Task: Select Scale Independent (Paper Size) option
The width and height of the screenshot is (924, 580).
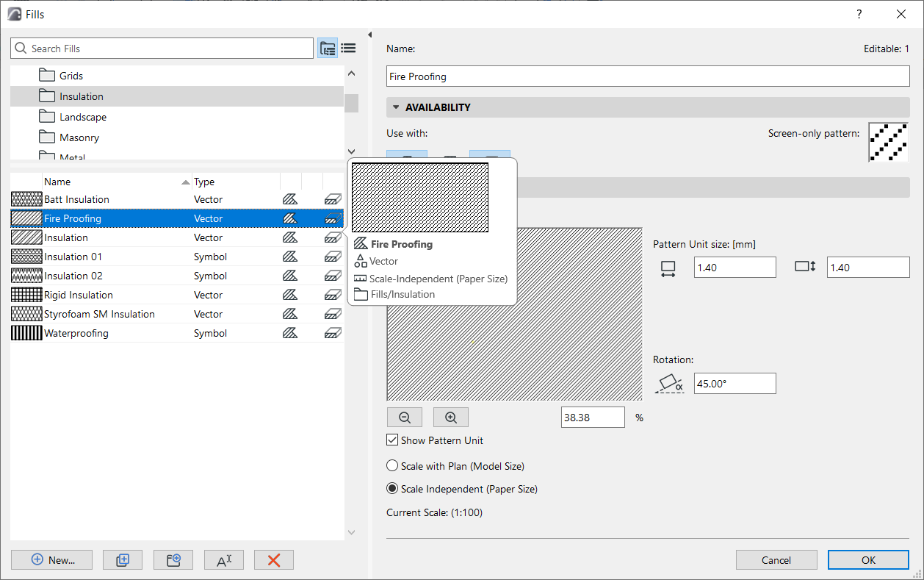Action: (393, 489)
